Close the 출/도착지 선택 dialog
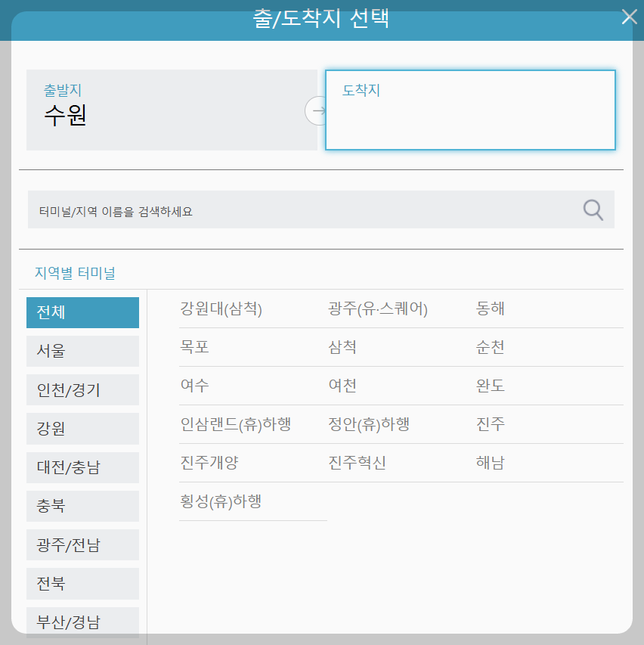 [x=629, y=17]
